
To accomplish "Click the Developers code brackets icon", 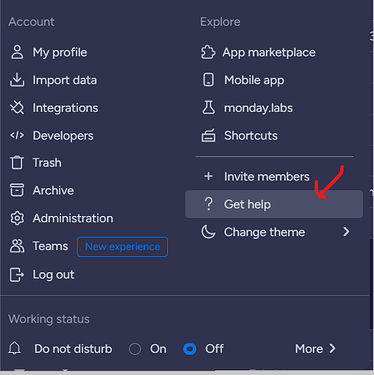I will coord(17,135).
